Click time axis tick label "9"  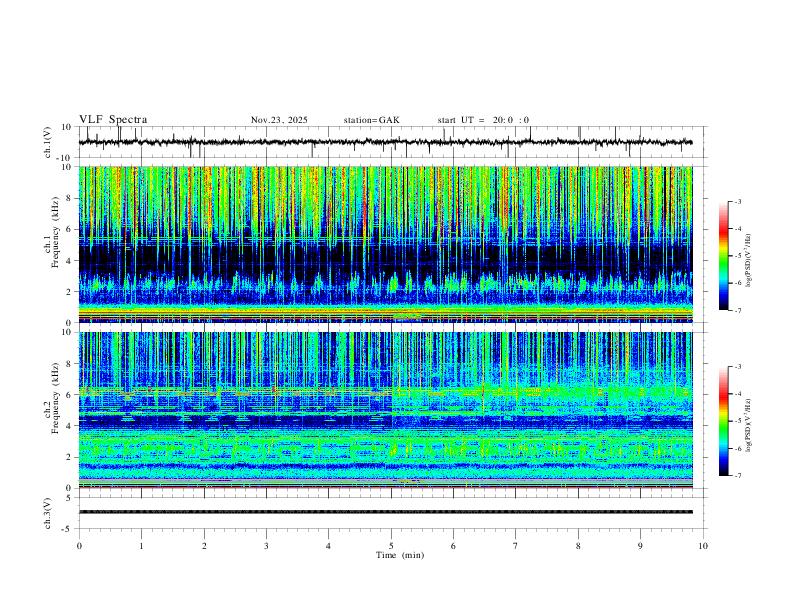(x=640, y=546)
